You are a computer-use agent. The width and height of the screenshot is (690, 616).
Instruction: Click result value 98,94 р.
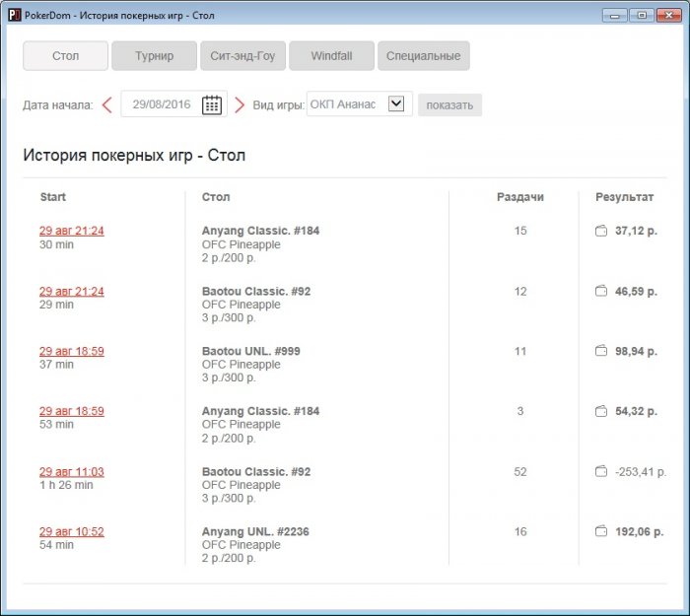pyautogui.click(x=636, y=351)
